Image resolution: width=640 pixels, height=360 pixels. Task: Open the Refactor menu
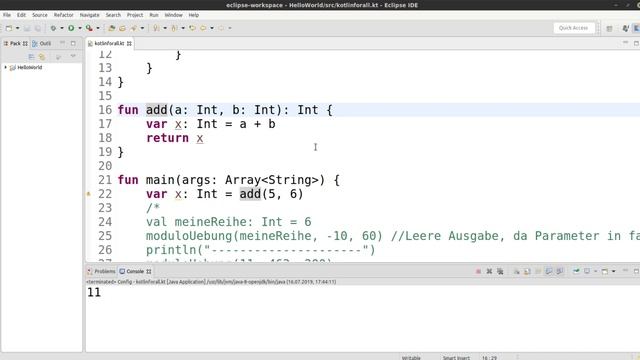64,15
